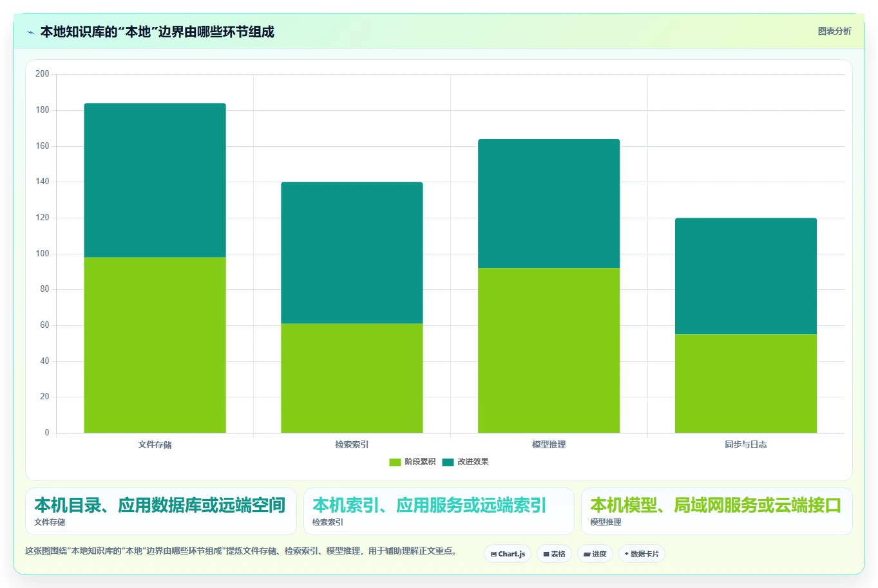Toggle the 阶段累积 legend entry

point(412,462)
